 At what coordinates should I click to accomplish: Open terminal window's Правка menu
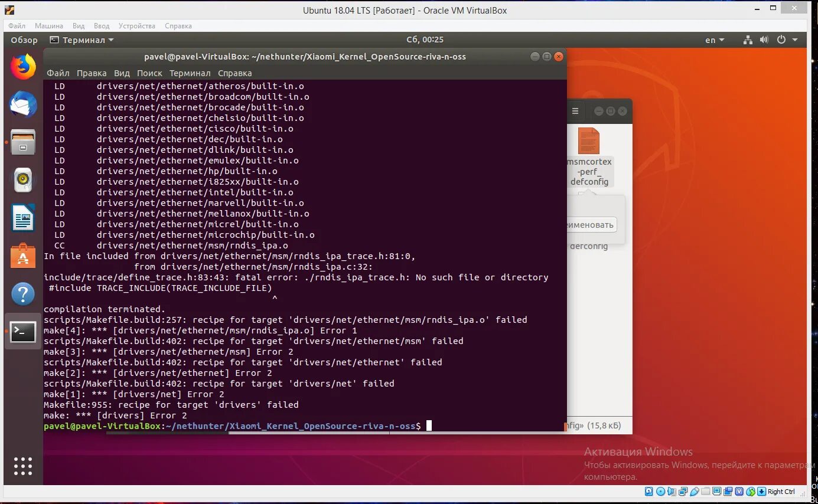(92, 73)
